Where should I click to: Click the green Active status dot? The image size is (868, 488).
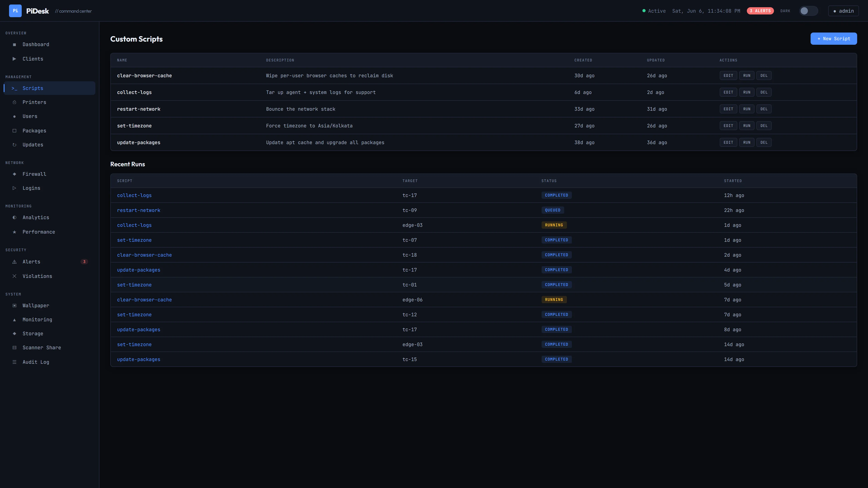click(x=644, y=11)
